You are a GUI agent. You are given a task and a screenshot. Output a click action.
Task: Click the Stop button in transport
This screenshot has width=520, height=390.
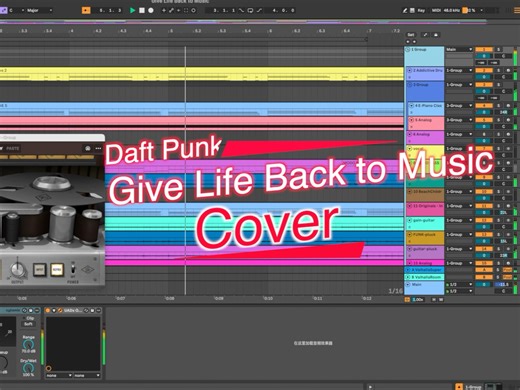tap(142, 10)
